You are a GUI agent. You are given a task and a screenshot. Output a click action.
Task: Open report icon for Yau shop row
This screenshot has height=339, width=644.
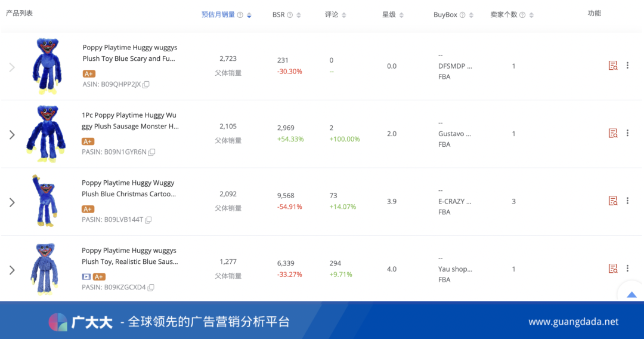coord(613,269)
